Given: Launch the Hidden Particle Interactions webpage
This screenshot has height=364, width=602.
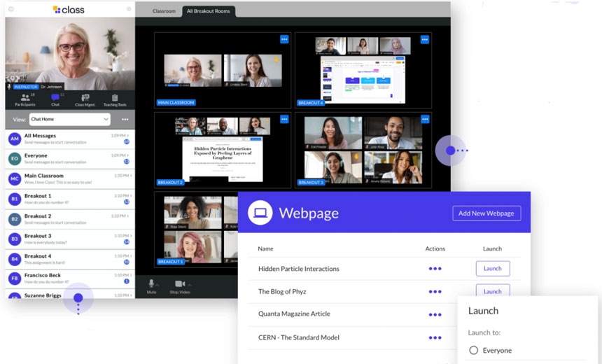Looking at the screenshot, I should click(x=492, y=268).
